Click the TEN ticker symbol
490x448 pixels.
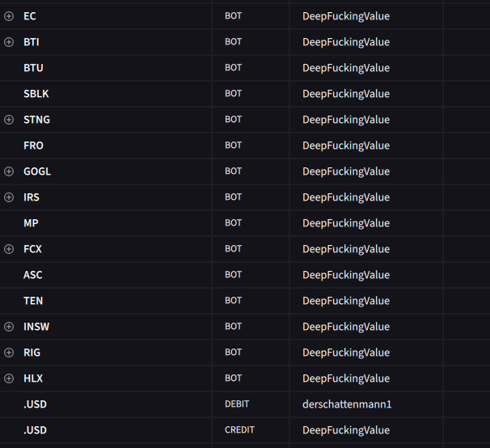point(33,301)
